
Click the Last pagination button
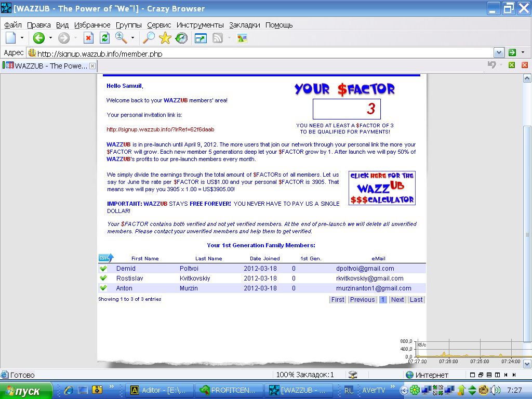click(416, 300)
